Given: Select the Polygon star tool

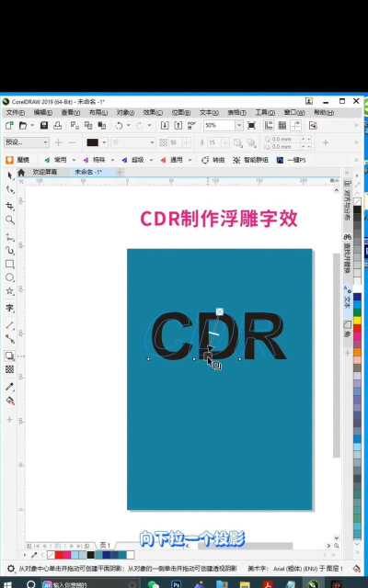Looking at the screenshot, I should 10,291.
